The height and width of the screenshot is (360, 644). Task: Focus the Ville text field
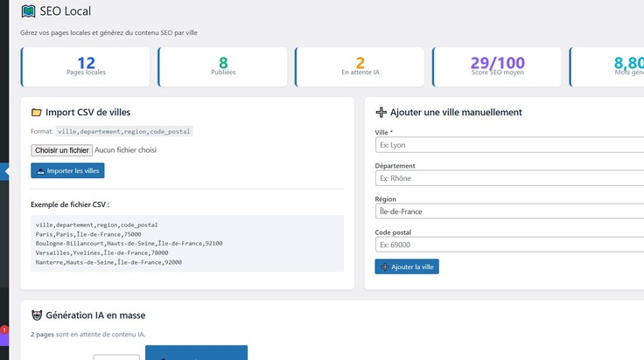coord(509,145)
